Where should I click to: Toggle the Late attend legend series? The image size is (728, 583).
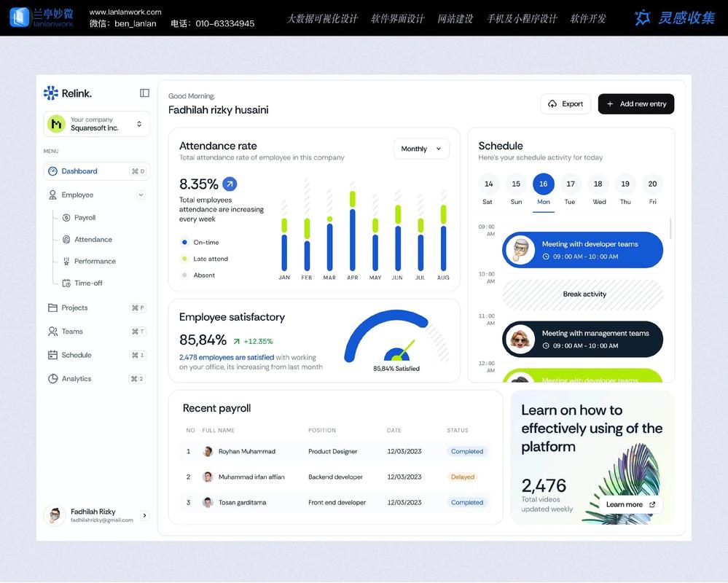(x=185, y=259)
